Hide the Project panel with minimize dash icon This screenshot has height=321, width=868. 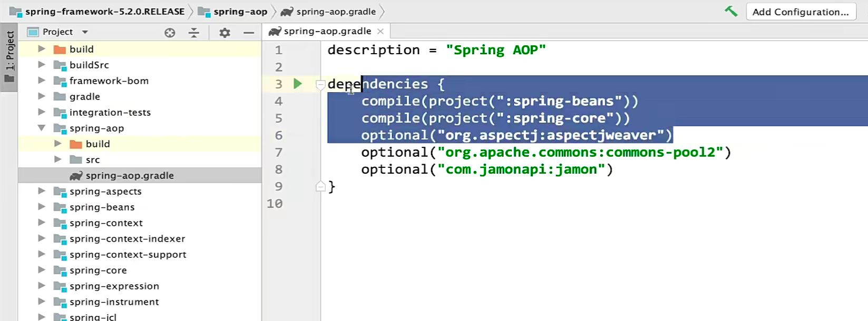(249, 33)
